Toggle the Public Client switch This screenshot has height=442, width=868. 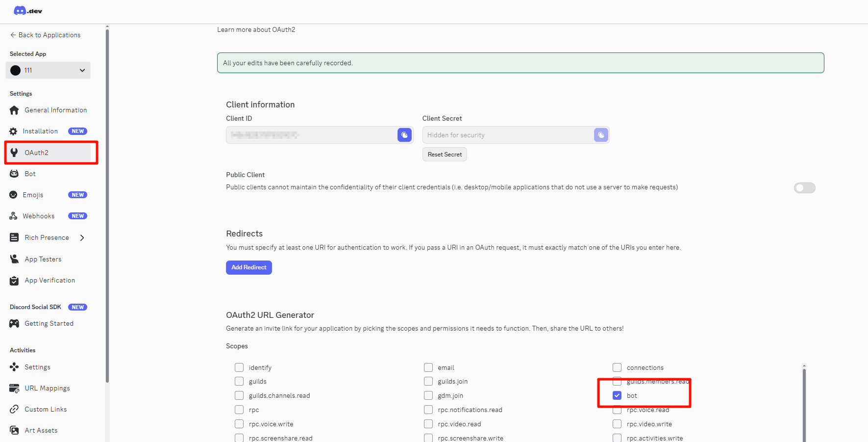tap(804, 188)
